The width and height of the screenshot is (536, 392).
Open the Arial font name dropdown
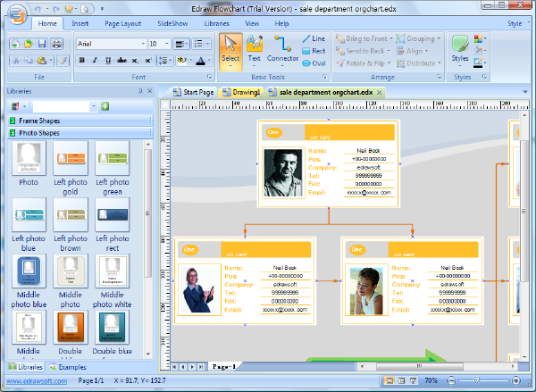(142, 43)
